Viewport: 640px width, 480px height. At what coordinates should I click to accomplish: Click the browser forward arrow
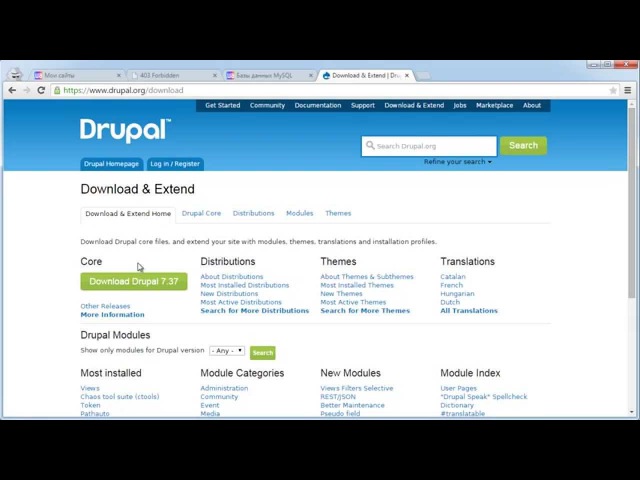tap(27, 90)
